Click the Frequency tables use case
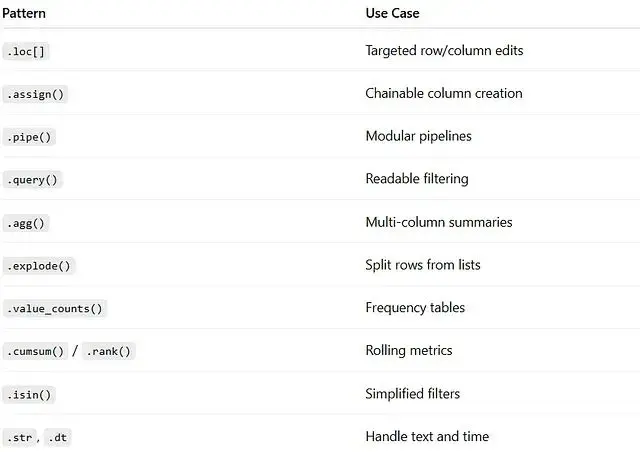This screenshot has width=640, height=452. pyautogui.click(x=415, y=308)
